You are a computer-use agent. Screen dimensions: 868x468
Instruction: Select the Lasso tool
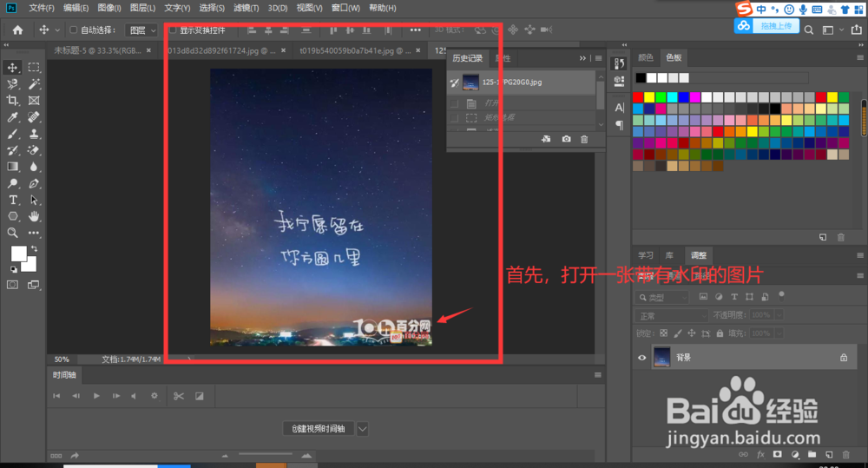(x=12, y=83)
